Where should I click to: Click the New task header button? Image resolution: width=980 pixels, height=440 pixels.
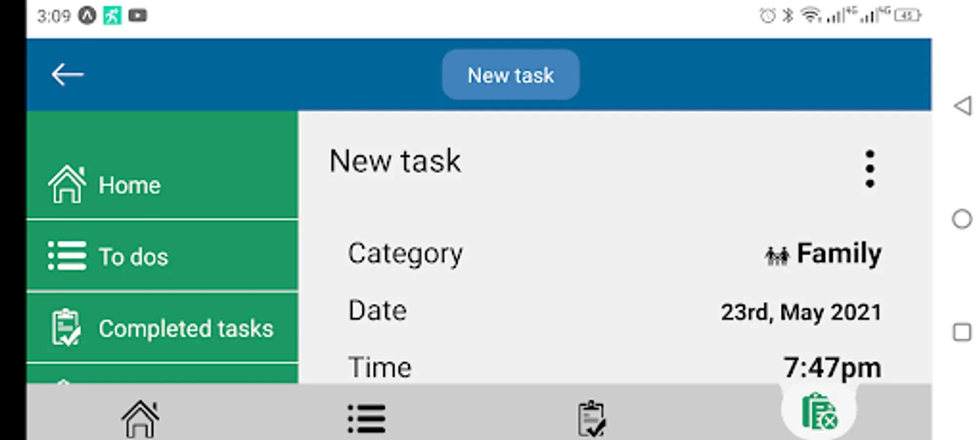point(511,75)
